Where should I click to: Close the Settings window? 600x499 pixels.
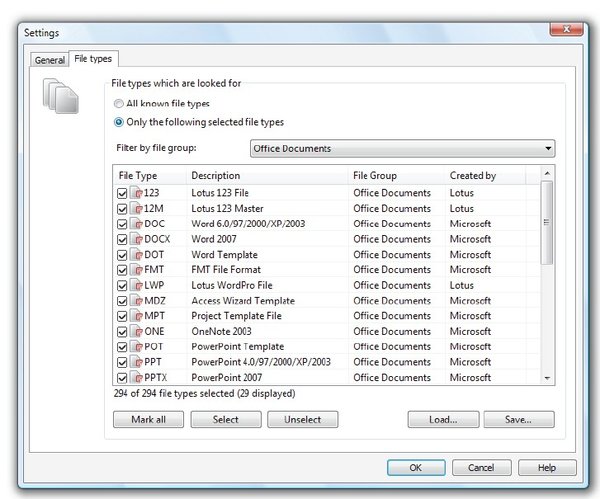tap(566, 29)
